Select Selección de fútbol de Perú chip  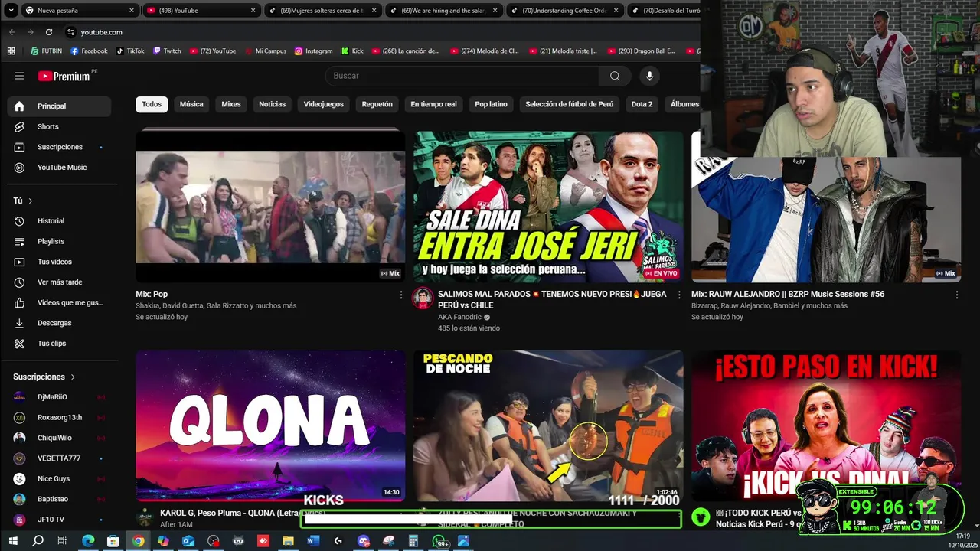(569, 104)
